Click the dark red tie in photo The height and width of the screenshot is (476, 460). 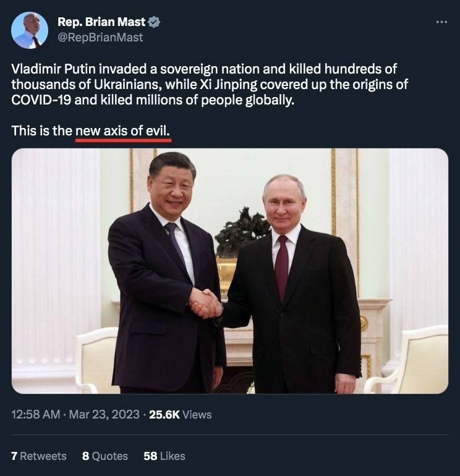(x=281, y=267)
